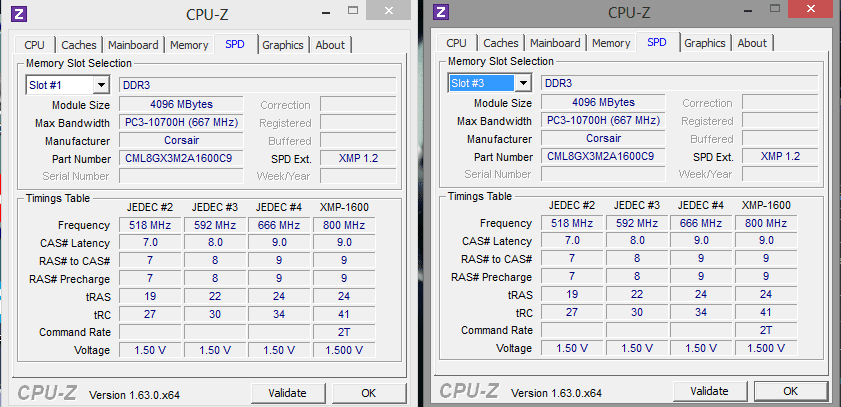Click CAS# Latency 8.0 in right window
This screenshot has height=407, width=841.
tap(637, 241)
